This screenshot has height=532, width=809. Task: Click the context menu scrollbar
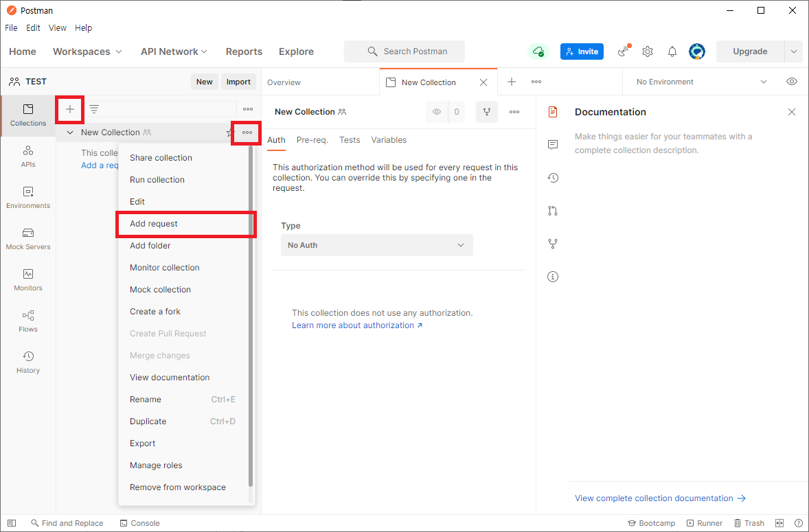[x=251, y=316]
